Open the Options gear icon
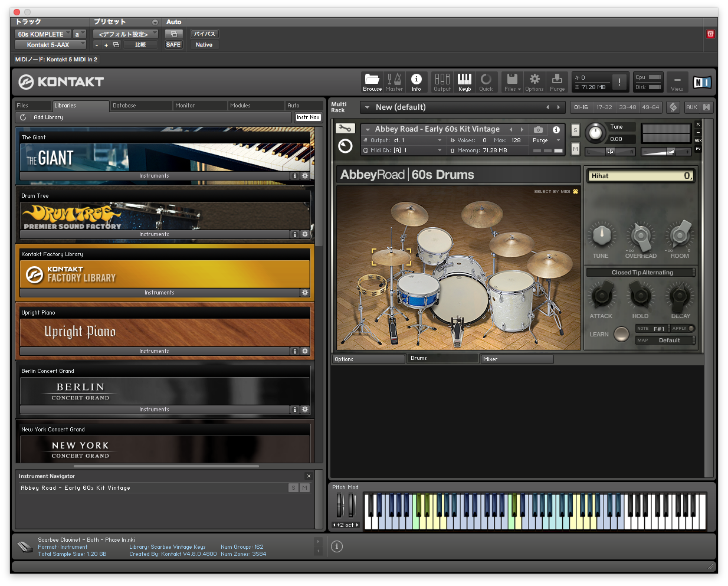The width and height of the screenshot is (728, 586). 534,82
